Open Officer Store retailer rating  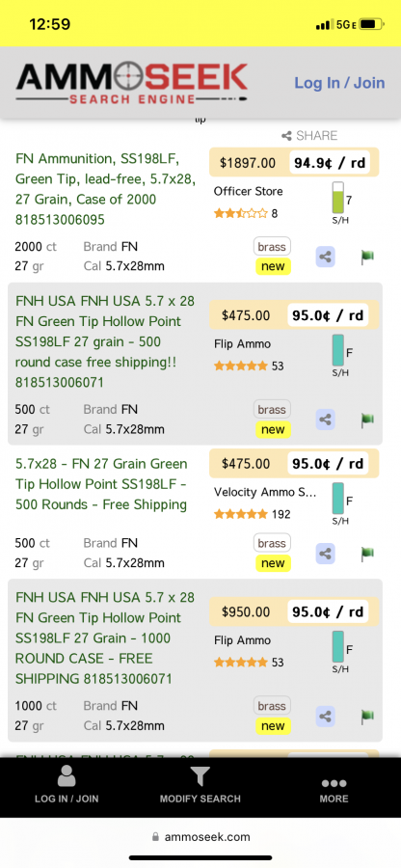246,213
